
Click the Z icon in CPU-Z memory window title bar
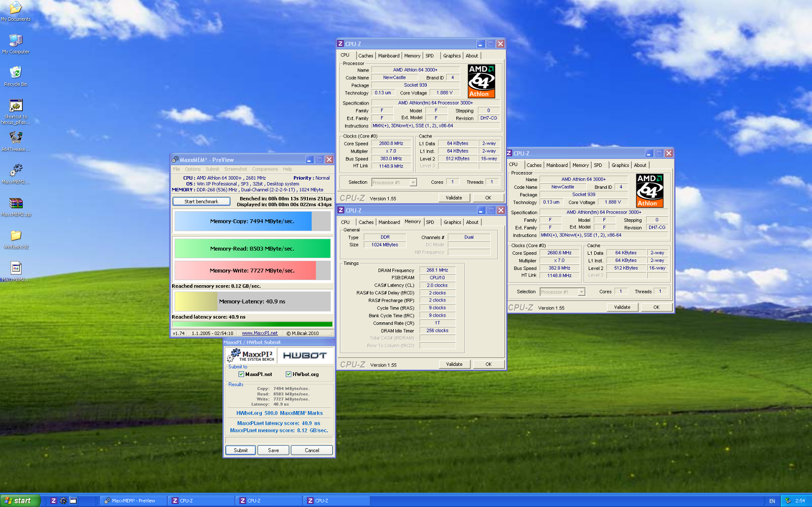point(341,210)
